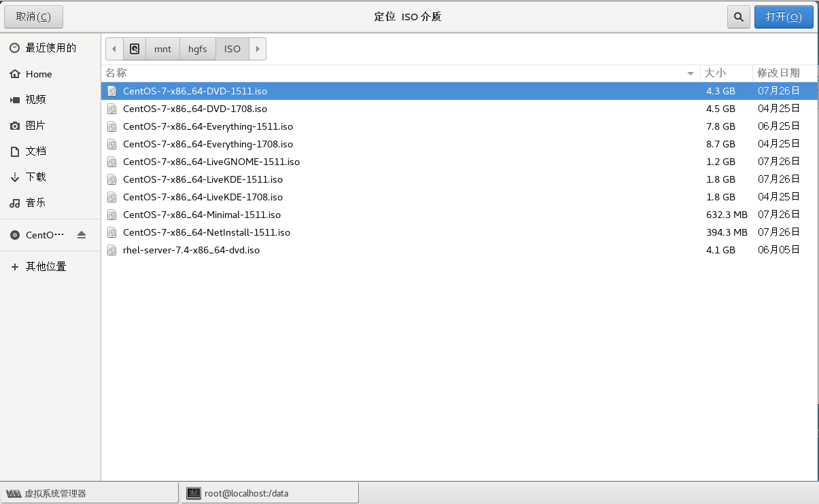The image size is (819, 504).
Task: Click the 632.3 MB size cell
Action: [727, 215]
